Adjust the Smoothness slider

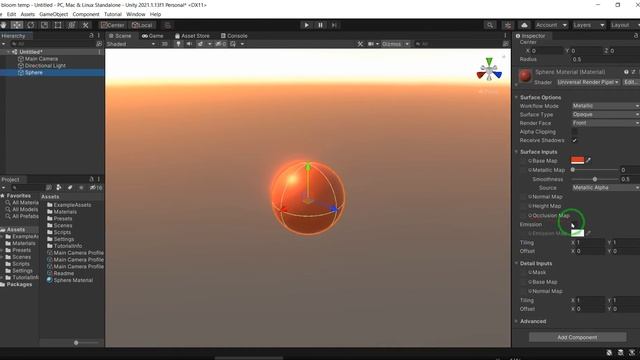(595, 179)
